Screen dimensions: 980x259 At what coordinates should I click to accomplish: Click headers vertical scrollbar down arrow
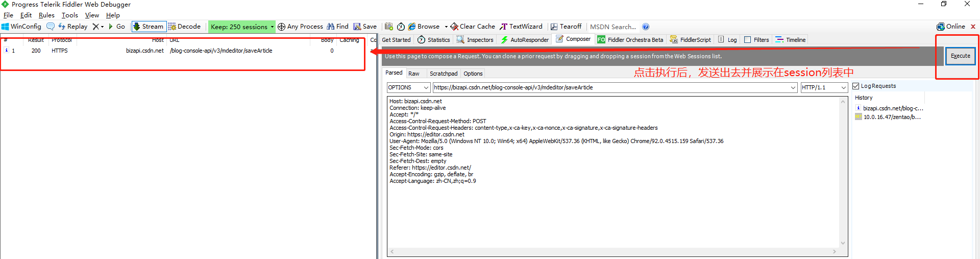tap(843, 243)
